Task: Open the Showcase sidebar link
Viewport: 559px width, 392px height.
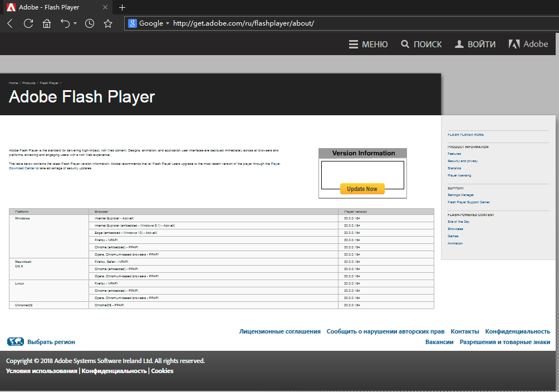Action: click(x=455, y=229)
